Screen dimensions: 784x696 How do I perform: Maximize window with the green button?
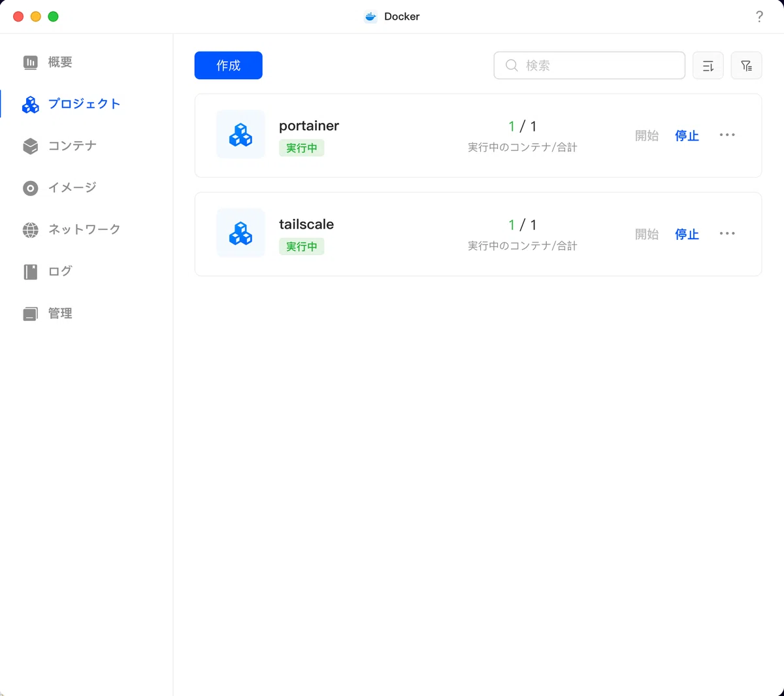[54, 16]
